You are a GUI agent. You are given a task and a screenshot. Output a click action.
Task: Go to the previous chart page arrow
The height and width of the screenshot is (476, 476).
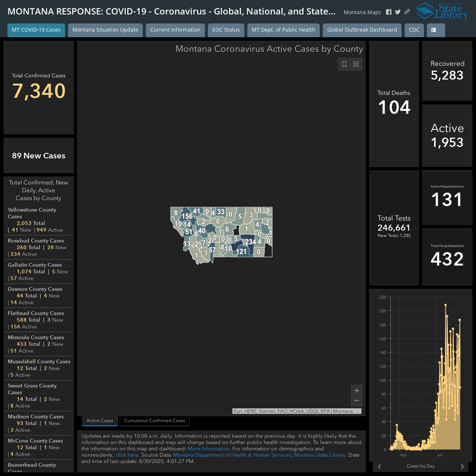click(379, 466)
